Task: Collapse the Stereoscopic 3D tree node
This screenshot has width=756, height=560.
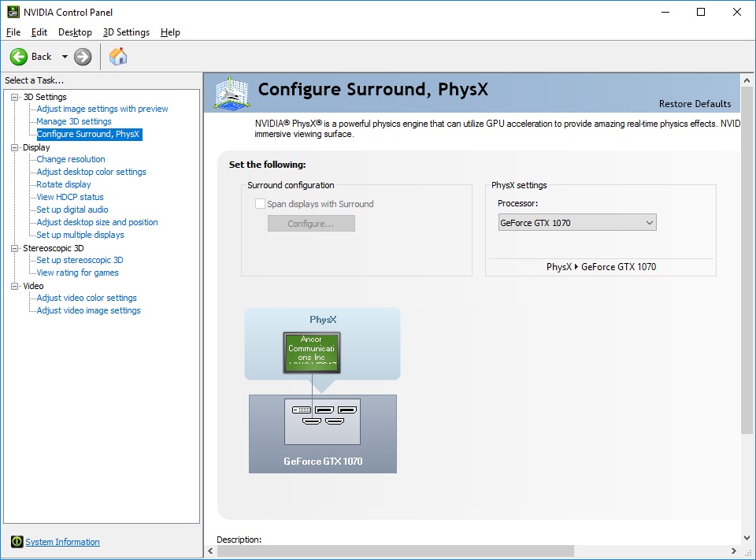Action: pyautogui.click(x=14, y=248)
